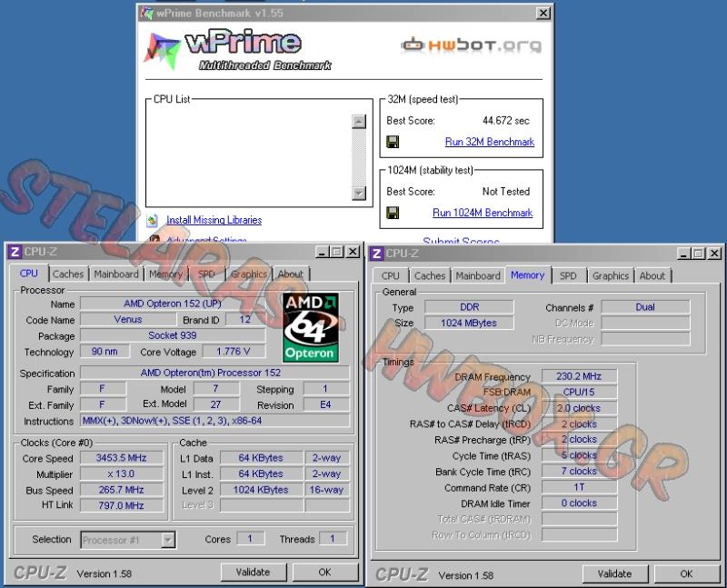This screenshot has width=727, height=588.
Task: Click the wPrime title bar app icon
Action: pyautogui.click(x=147, y=14)
